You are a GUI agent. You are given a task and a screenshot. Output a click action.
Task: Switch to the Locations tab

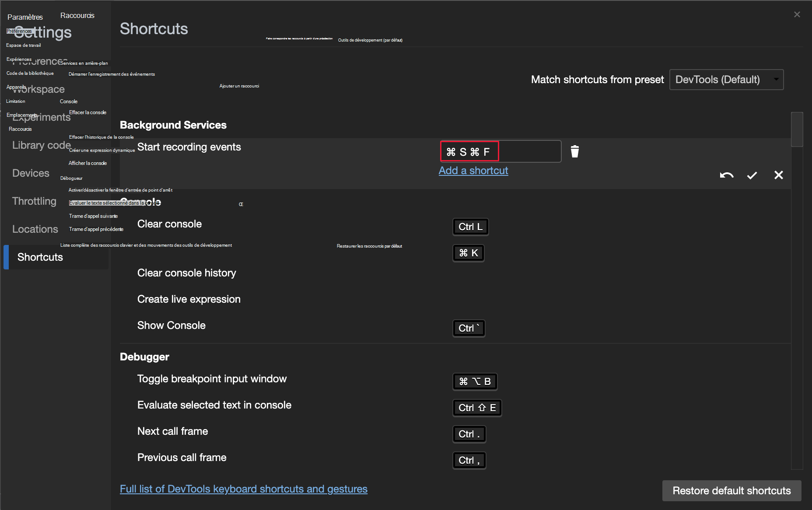pos(35,229)
